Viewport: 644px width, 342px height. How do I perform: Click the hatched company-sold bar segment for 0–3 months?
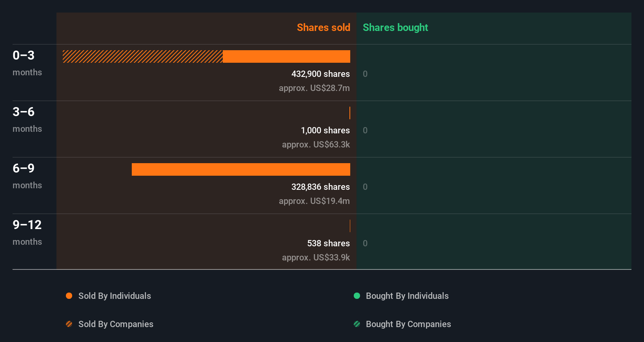click(x=143, y=56)
